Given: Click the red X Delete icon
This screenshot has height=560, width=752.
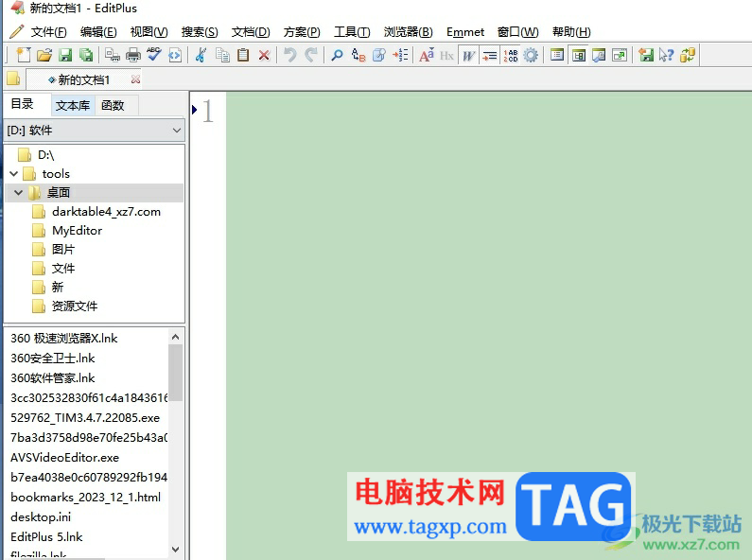Looking at the screenshot, I should click(x=264, y=55).
